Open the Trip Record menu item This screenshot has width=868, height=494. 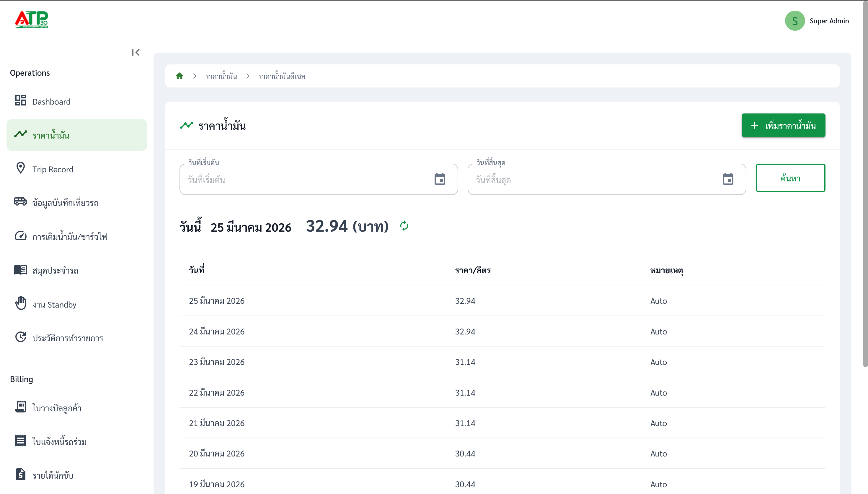[x=76, y=169]
